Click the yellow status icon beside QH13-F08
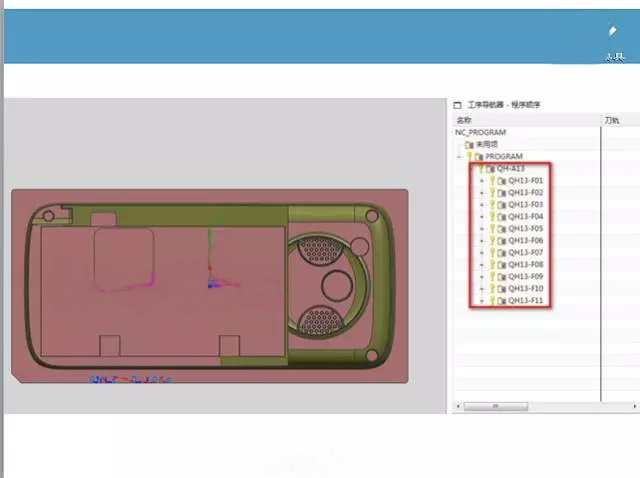The image size is (640, 478). pyautogui.click(x=492, y=265)
